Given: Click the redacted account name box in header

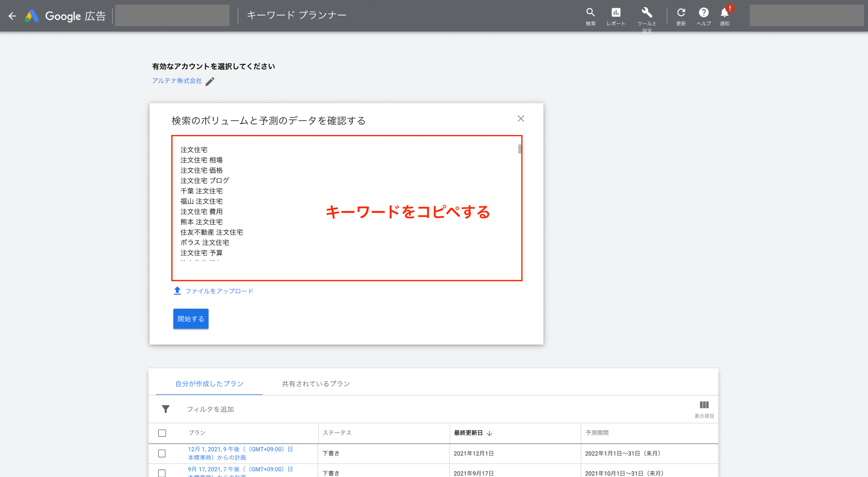Looking at the screenshot, I should [x=172, y=15].
